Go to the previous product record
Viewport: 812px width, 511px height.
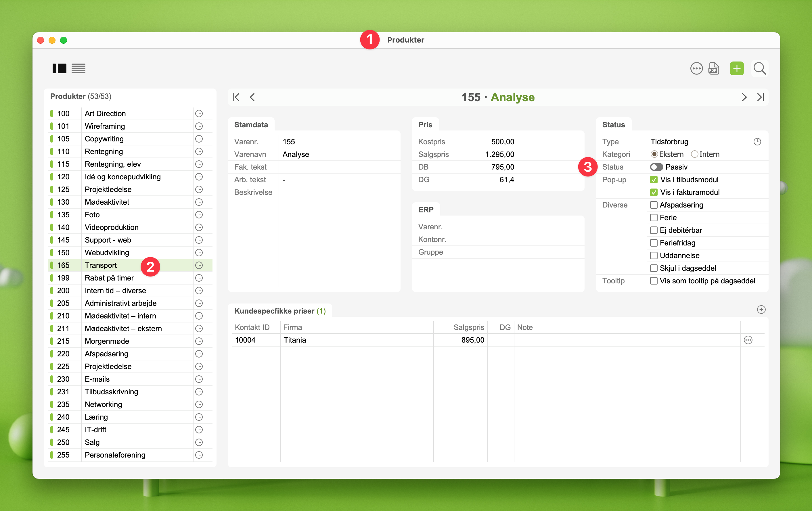[x=252, y=97]
